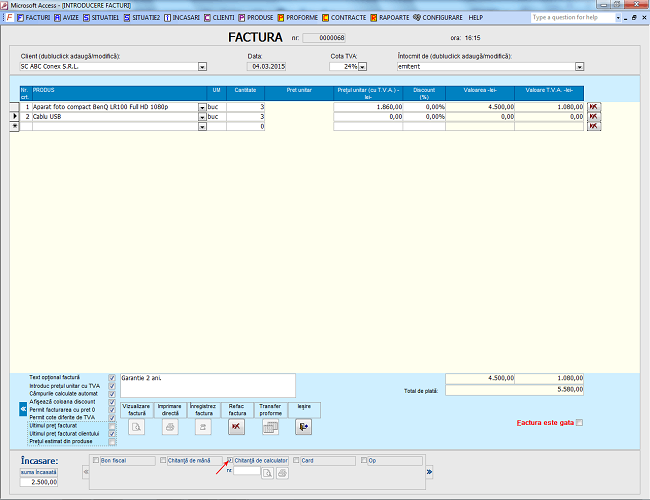Open the Client dropdown list

click(202, 67)
